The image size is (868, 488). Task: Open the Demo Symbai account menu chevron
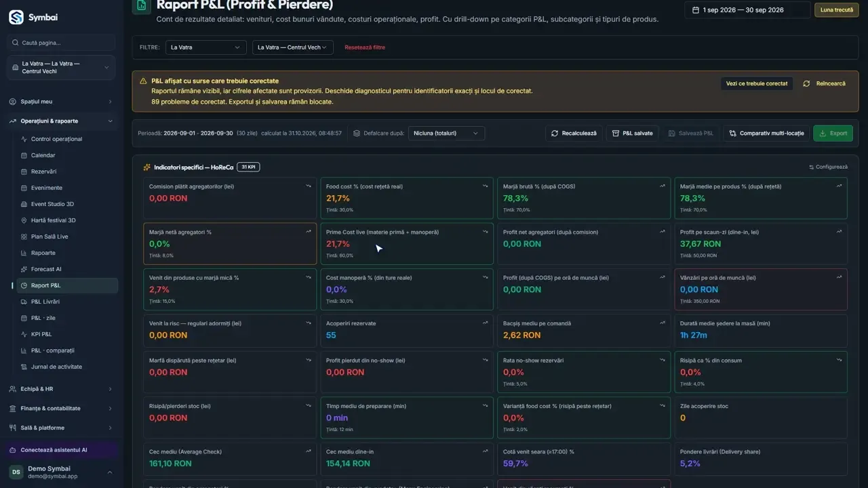point(110,472)
